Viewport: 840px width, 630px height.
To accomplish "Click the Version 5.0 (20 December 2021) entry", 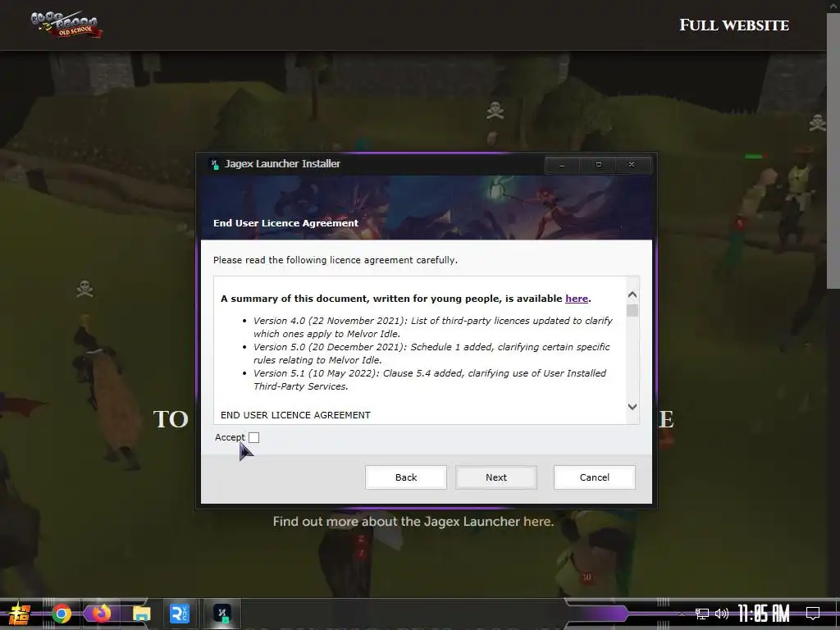I will pyautogui.click(x=431, y=354).
